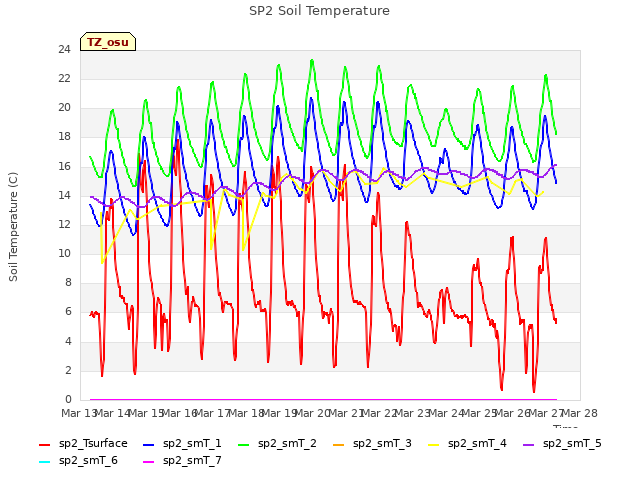Click red sp2_Tsurface legend color marker
This screenshot has width=640, height=480.
tap(44, 444)
